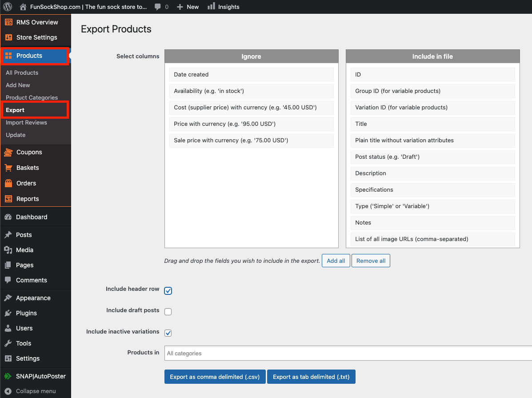
Task: Select the Date created field
Action: pyautogui.click(x=252, y=75)
